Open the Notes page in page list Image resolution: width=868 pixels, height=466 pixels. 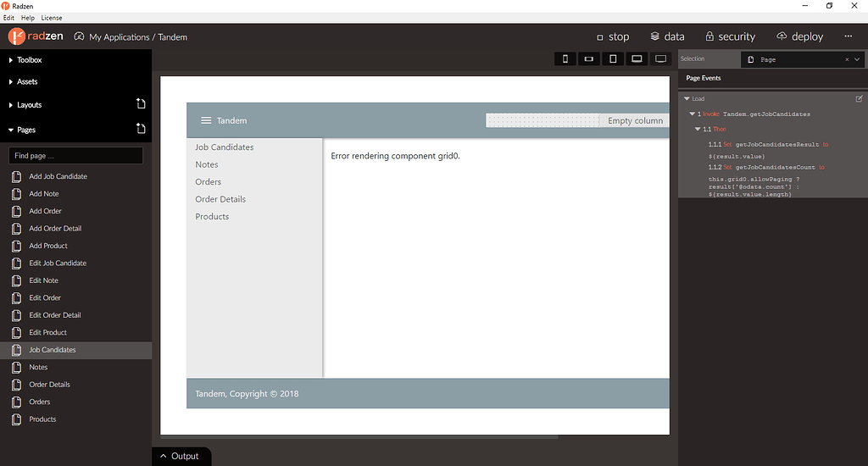75,367
